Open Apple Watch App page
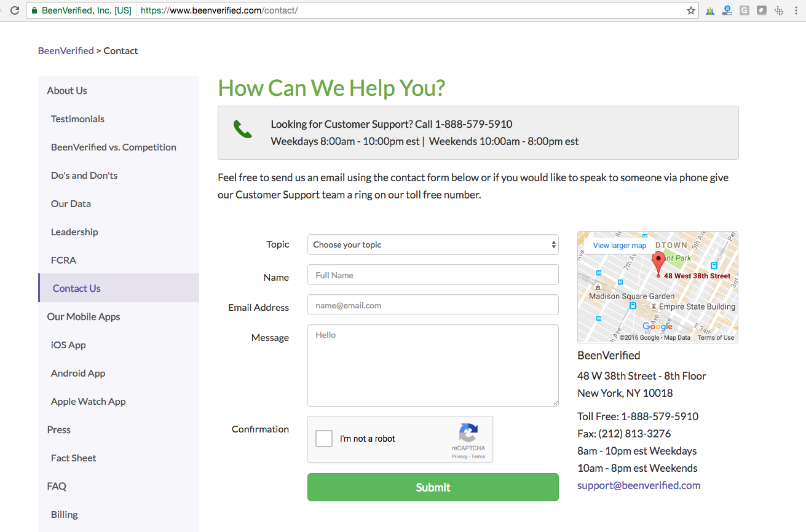Viewport: 806px width, 532px height. (89, 401)
